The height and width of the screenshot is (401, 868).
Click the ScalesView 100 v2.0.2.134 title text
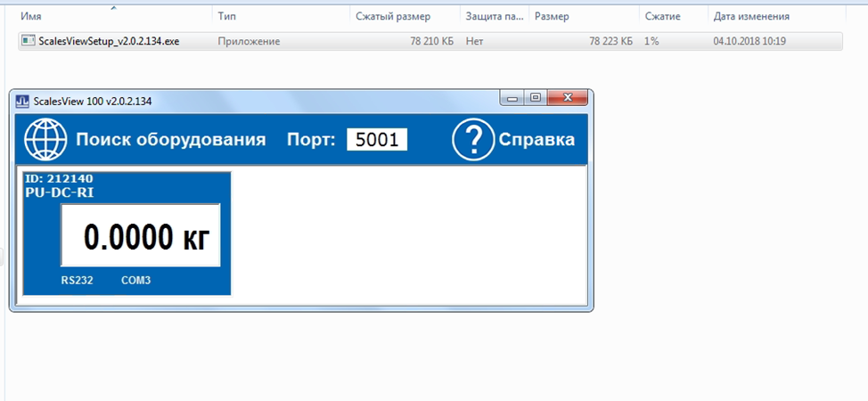[x=93, y=102]
